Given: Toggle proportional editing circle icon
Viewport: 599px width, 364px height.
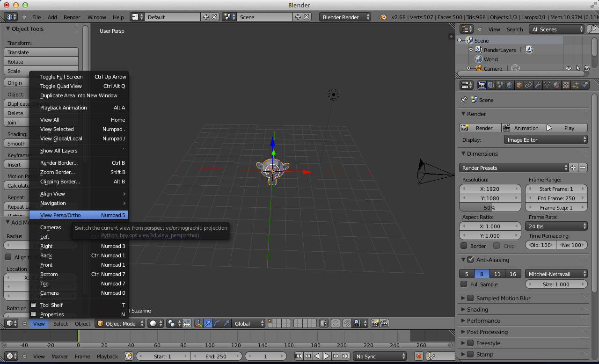Looking at the screenshot, I should [x=336, y=323].
